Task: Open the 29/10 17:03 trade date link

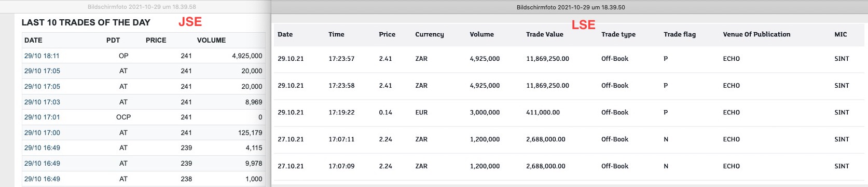Action: coord(42,102)
